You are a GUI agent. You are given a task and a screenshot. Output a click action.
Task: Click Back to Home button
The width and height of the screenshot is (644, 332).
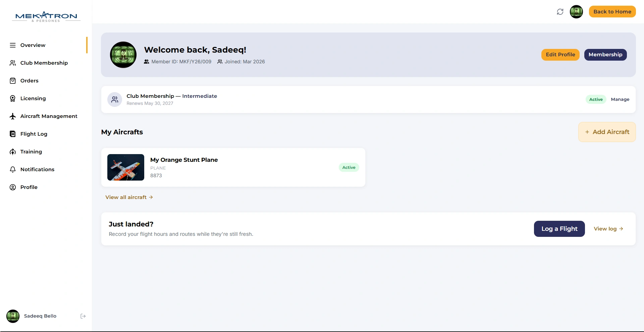pyautogui.click(x=612, y=12)
